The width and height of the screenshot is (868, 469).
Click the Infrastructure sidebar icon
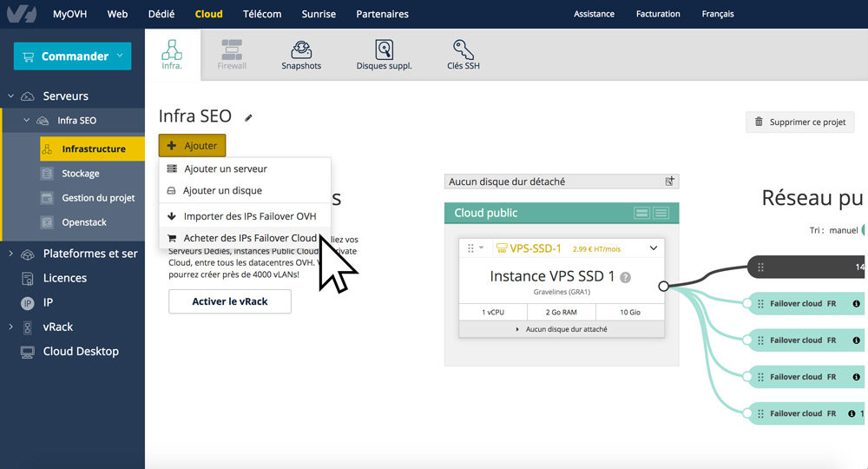point(47,149)
